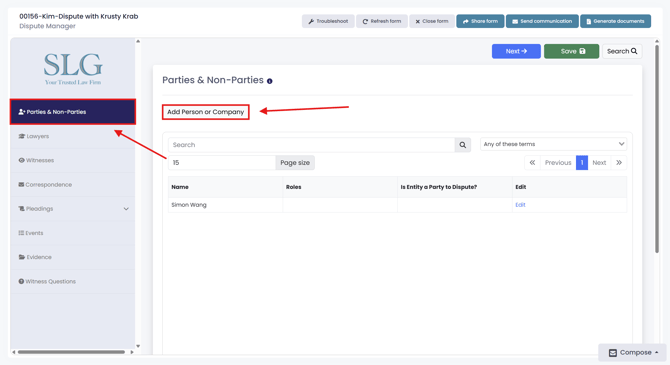Click Send communication button
The image size is (670, 365).
pos(542,21)
